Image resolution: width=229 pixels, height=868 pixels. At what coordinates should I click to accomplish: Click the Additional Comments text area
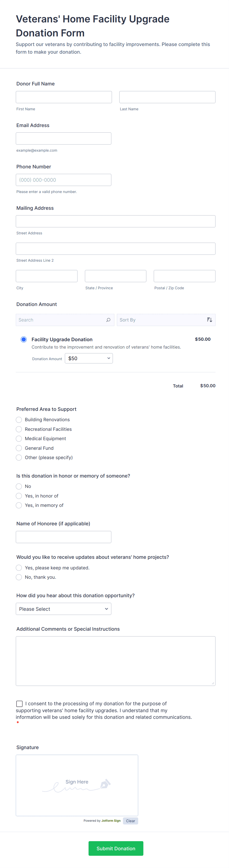115,661
